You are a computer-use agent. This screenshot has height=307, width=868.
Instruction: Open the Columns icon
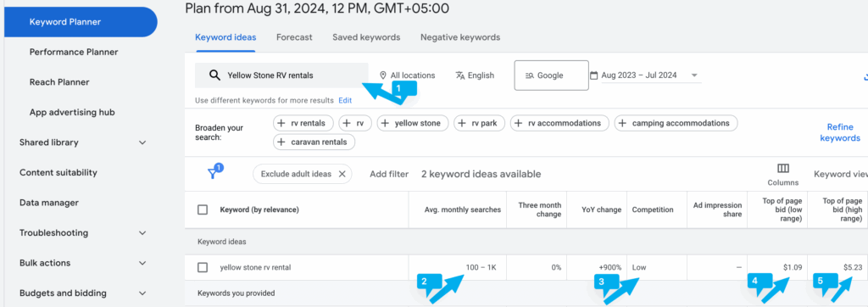tap(782, 169)
